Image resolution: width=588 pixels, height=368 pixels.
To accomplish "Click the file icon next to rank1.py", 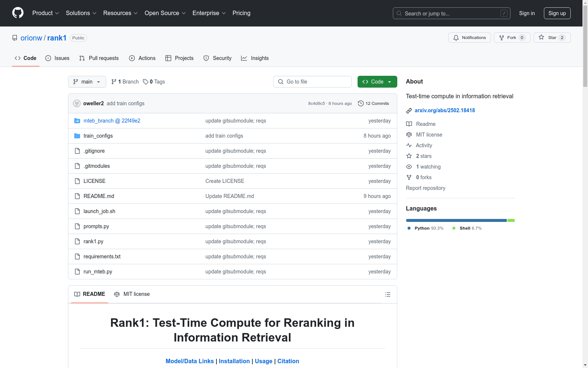I will point(77,241).
